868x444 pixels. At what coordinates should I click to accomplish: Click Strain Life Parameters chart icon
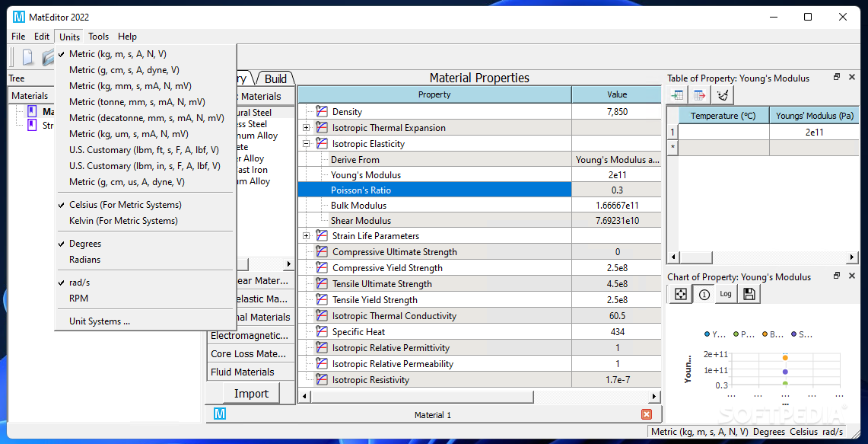[322, 236]
